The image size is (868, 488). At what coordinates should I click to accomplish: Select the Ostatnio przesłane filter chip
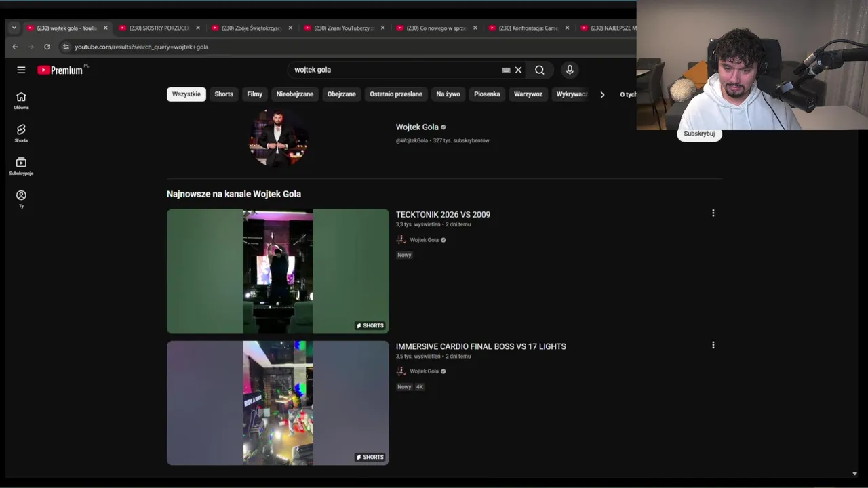396,94
